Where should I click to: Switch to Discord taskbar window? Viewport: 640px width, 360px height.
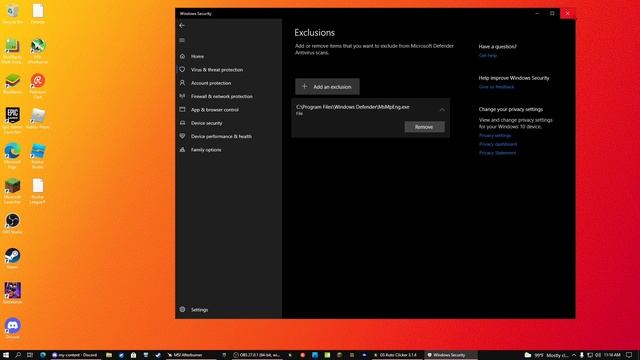tap(74, 355)
